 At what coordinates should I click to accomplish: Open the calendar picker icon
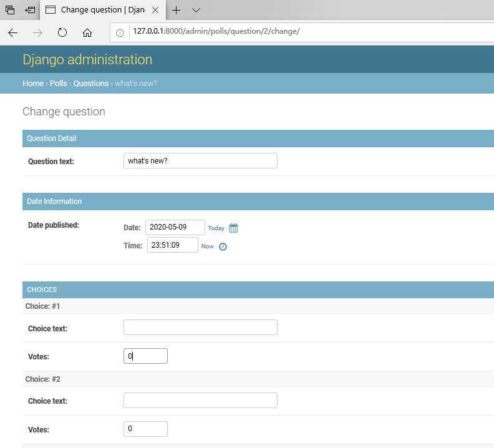(233, 228)
